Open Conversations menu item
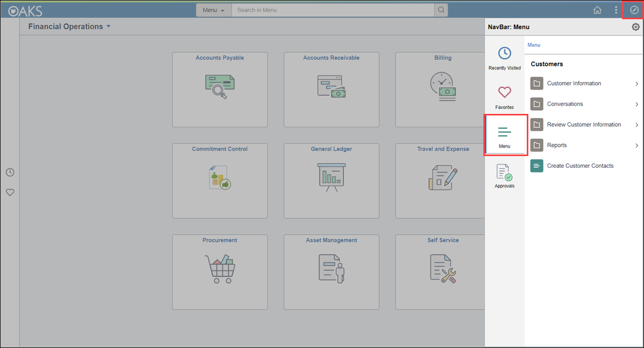 point(585,104)
